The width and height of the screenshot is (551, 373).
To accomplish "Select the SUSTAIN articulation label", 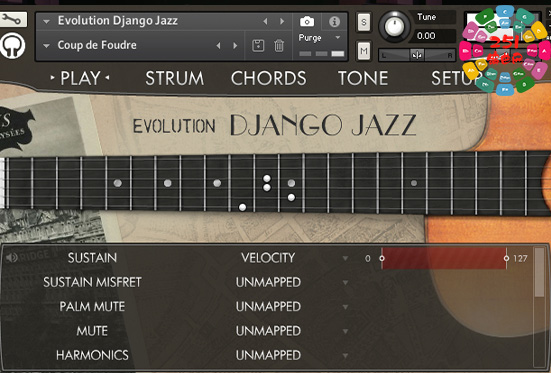I will point(92,258).
